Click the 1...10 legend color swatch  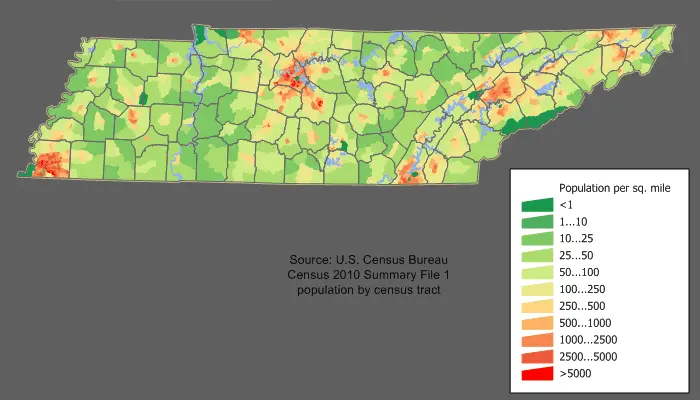click(x=537, y=222)
